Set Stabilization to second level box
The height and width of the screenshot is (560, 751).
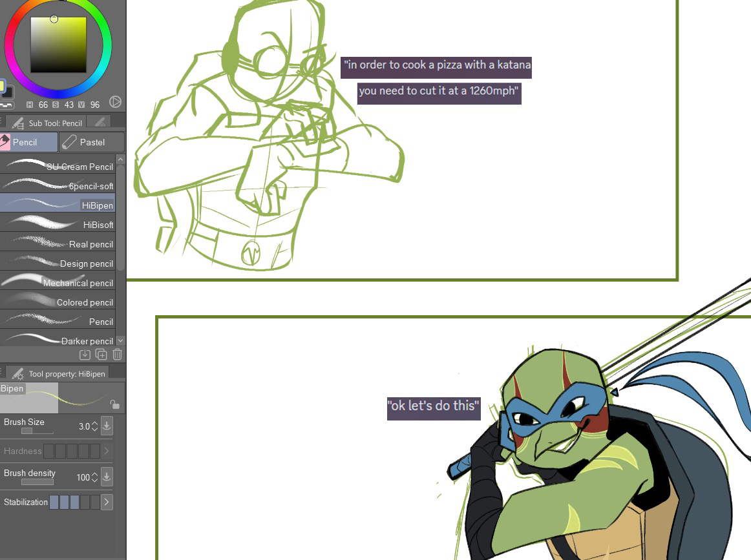tap(64, 502)
